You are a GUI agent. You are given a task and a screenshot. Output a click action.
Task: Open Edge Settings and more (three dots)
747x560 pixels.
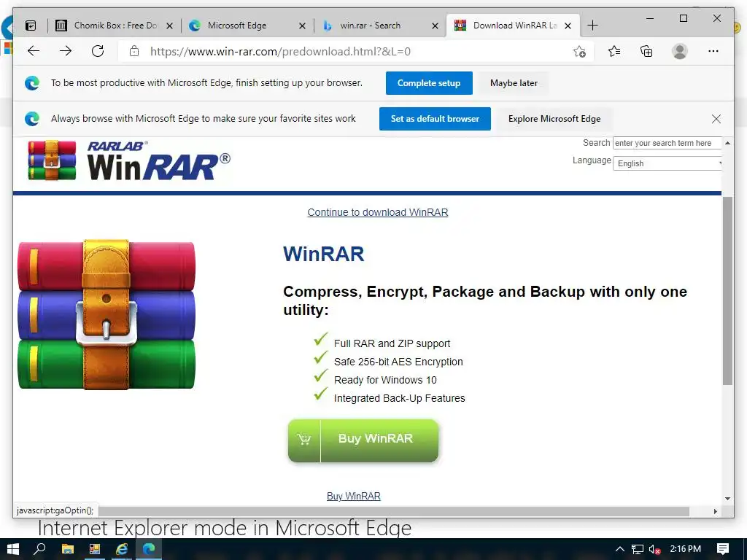point(713,51)
